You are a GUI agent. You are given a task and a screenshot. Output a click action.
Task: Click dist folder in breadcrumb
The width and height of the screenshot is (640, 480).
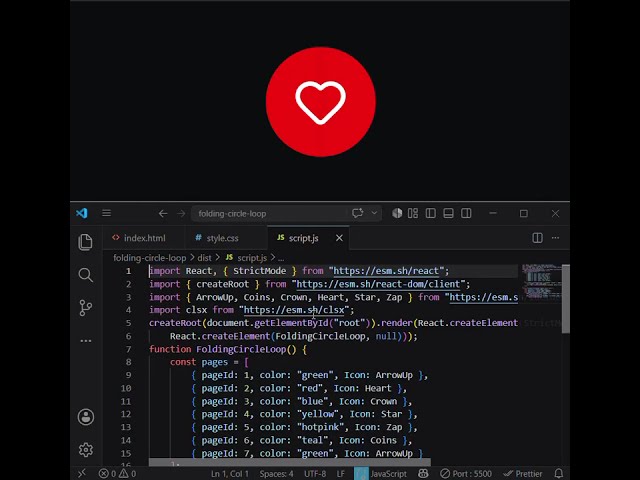pos(204,258)
